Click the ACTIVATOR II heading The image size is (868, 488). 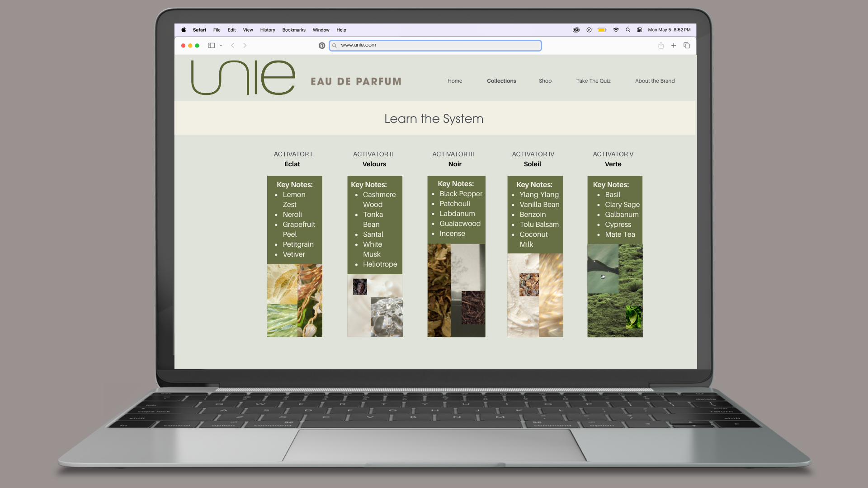click(x=373, y=154)
